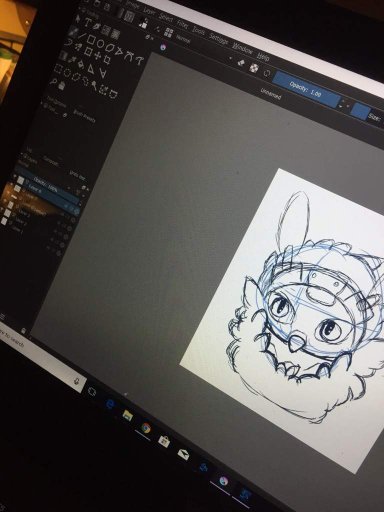Image resolution: width=384 pixels, height=512 pixels.
Task: Click the reload brush preset icon
Action: coord(267,73)
